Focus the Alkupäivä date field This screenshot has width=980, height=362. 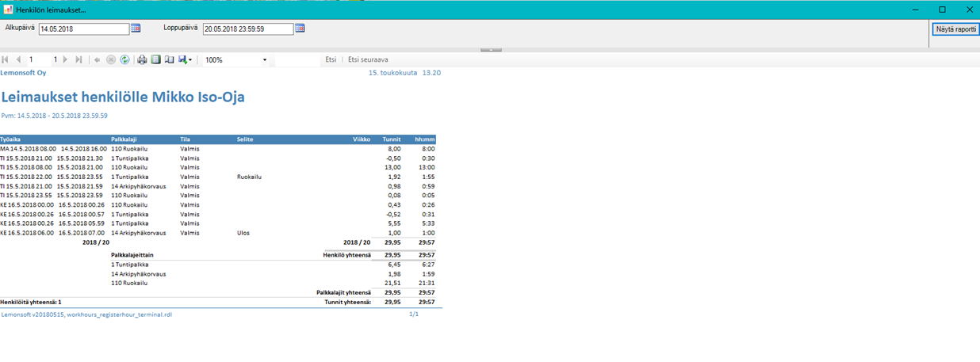point(83,29)
